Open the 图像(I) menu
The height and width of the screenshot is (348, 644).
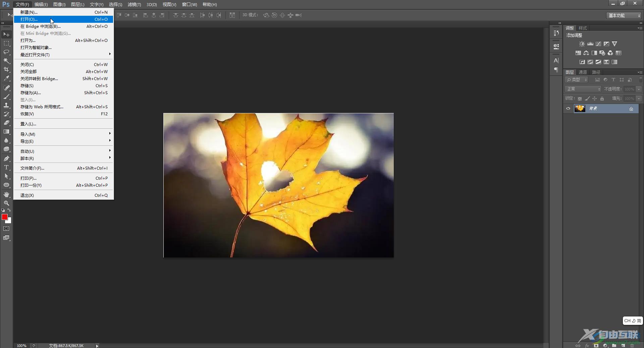[59, 4]
